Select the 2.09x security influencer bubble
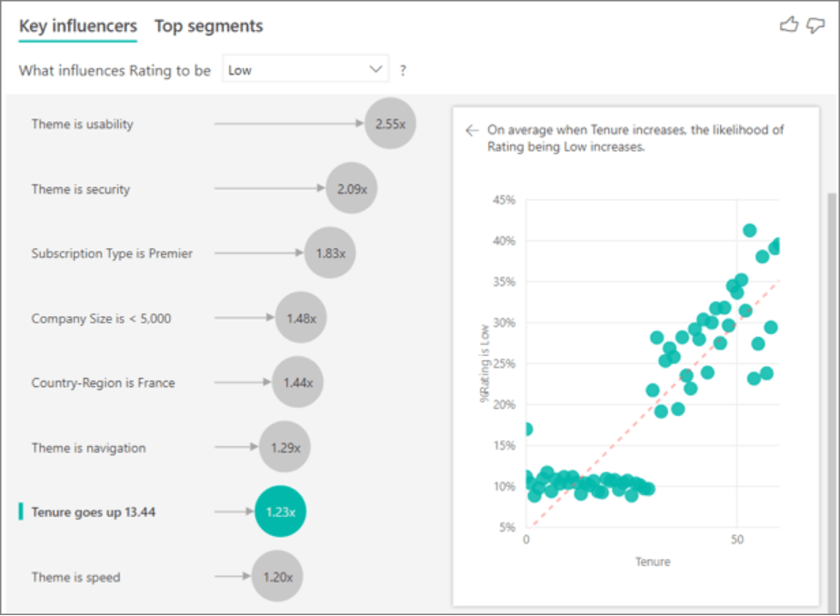 pyautogui.click(x=352, y=188)
